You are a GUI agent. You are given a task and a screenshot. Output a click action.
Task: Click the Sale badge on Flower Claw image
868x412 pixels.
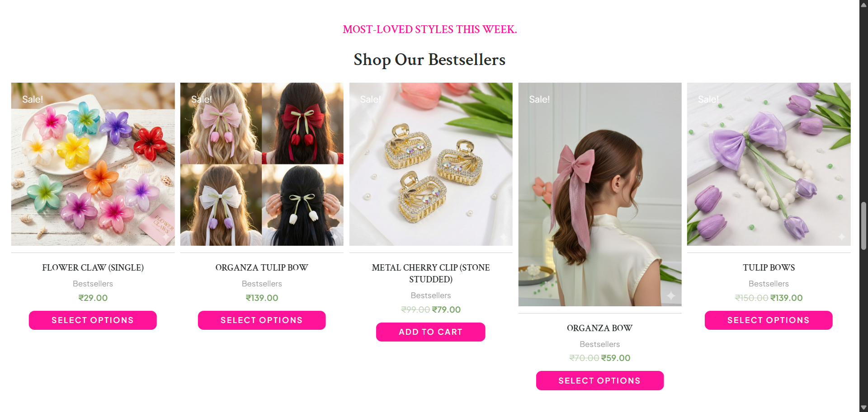point(33,99)
